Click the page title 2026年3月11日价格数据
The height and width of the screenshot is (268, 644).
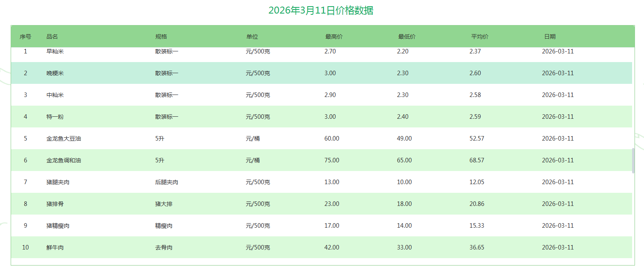[321, 11]
